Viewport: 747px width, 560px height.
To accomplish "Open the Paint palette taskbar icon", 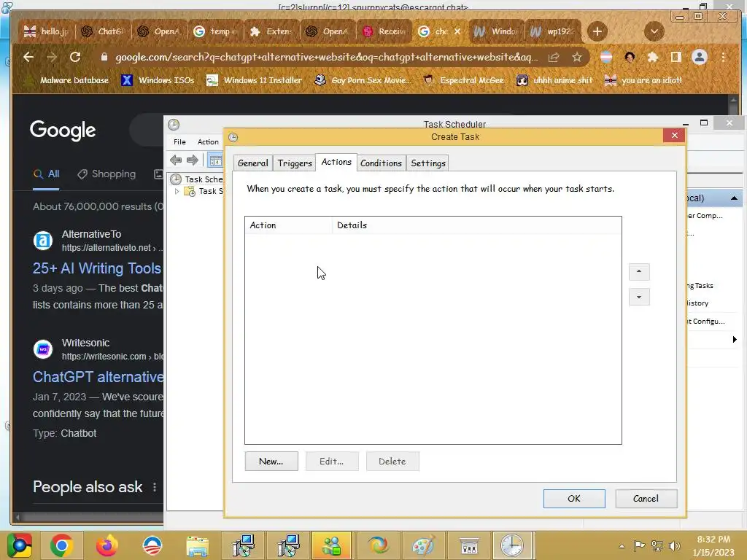I will coord(423,545).
